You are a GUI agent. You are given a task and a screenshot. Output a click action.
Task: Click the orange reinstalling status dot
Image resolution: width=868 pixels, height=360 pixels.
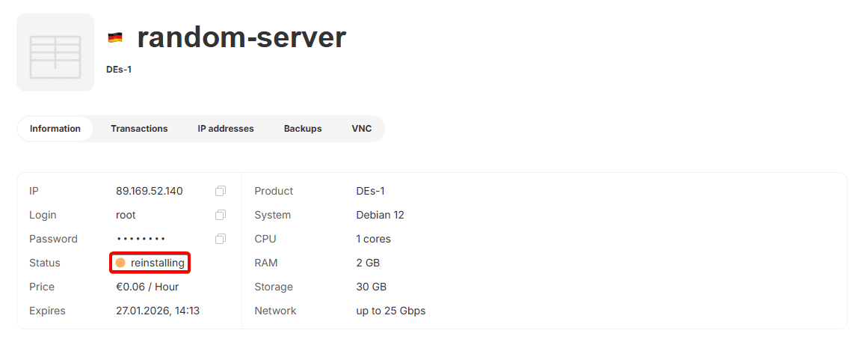click(x=120, y=263)
